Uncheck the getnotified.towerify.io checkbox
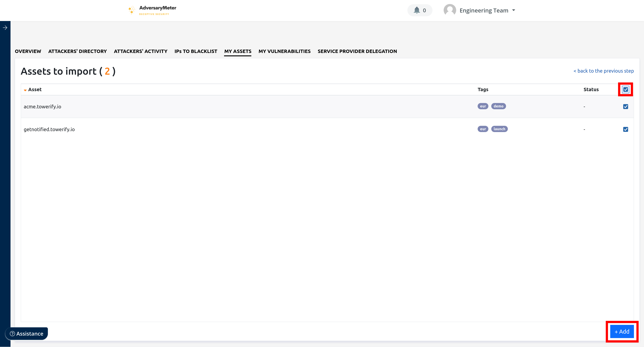Screen dimensions: 644x347 point(625,129)
